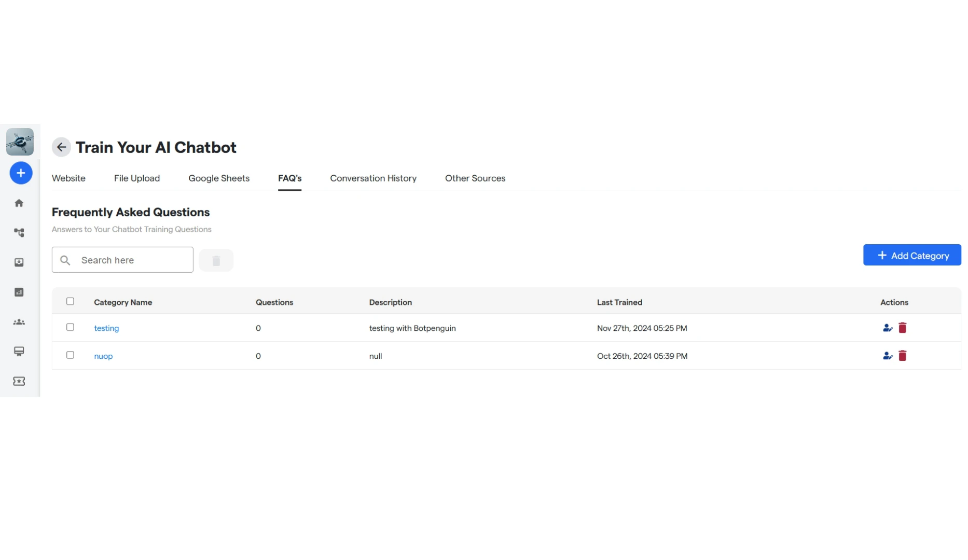Edit the nuop category
The image size is (968, 560).
[x=888, y=356]
